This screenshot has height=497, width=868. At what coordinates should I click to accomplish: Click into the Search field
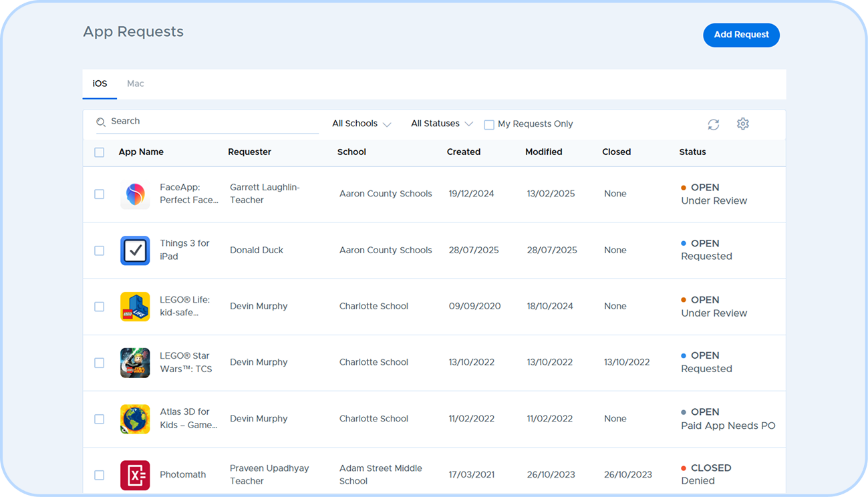(208, 122)
